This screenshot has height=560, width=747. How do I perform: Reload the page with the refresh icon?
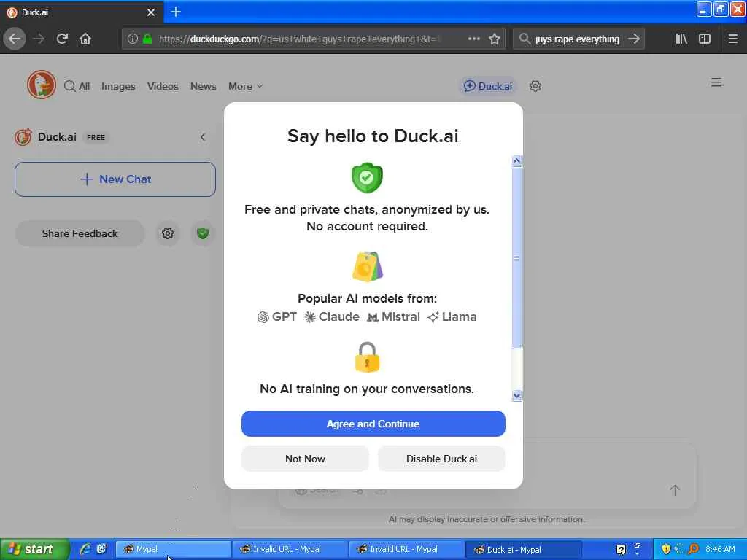(62, 39)
